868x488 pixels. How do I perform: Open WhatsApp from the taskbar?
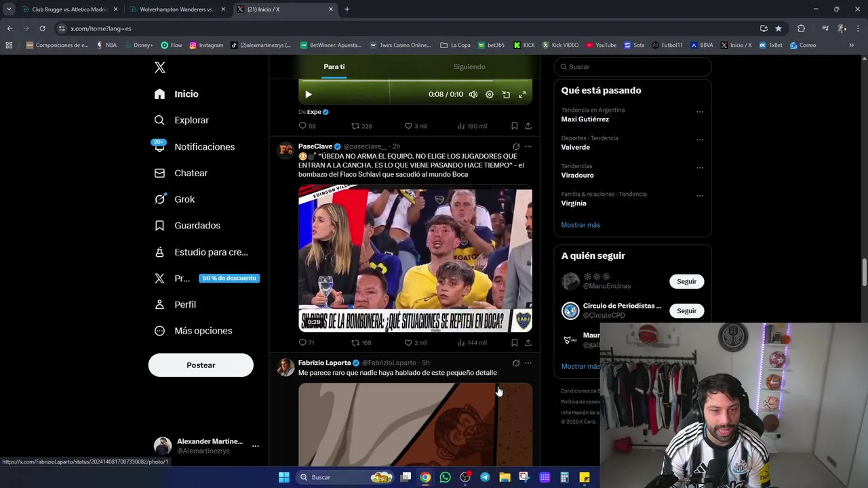pyautogui.click(x=445, y=477)
